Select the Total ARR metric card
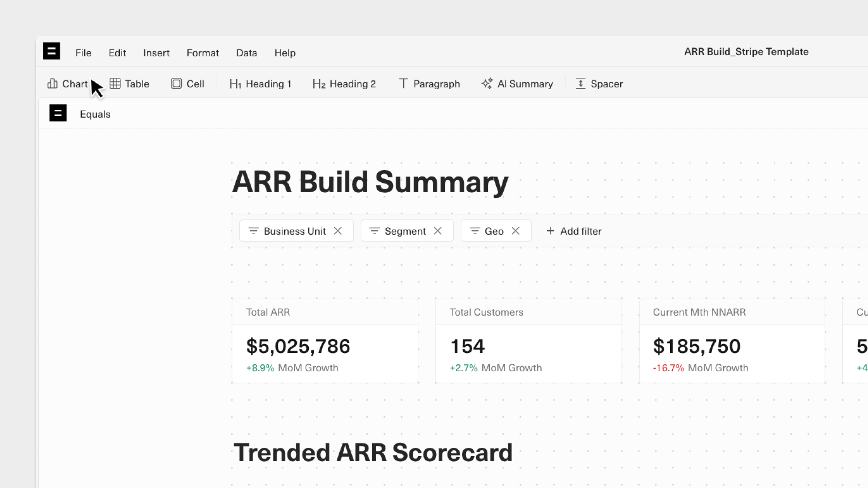This screenshot has height=488, width=868. (x=325, y=341)
